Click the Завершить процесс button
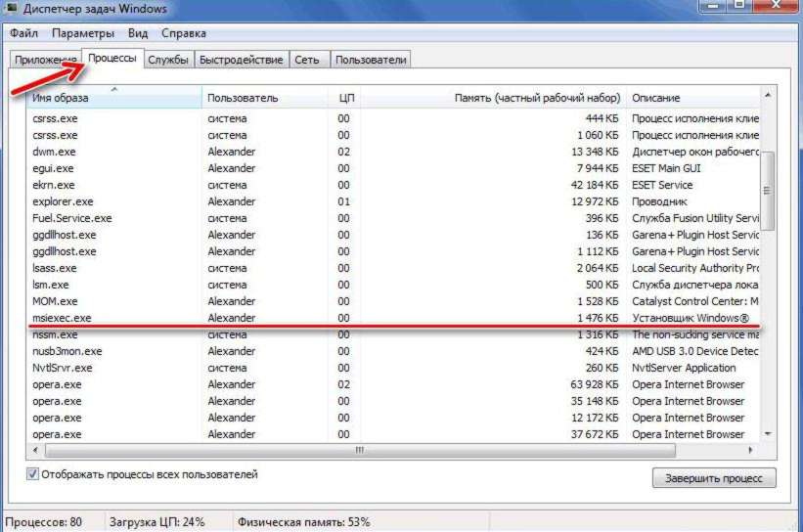 point(714,478)
